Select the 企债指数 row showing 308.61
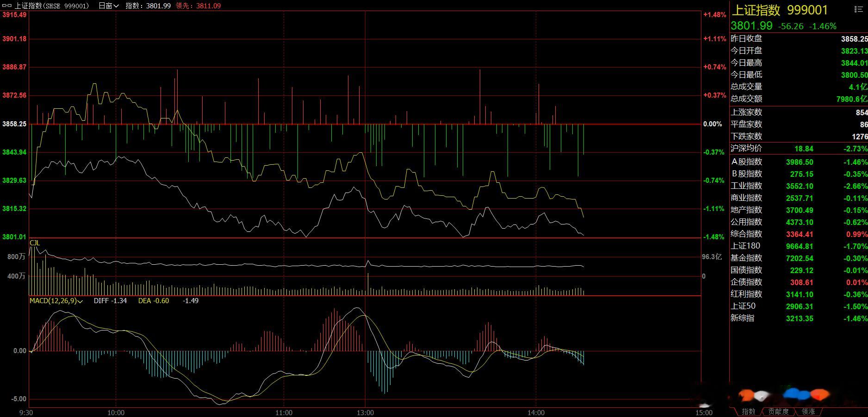868x417 pixels. click(799, 282)
